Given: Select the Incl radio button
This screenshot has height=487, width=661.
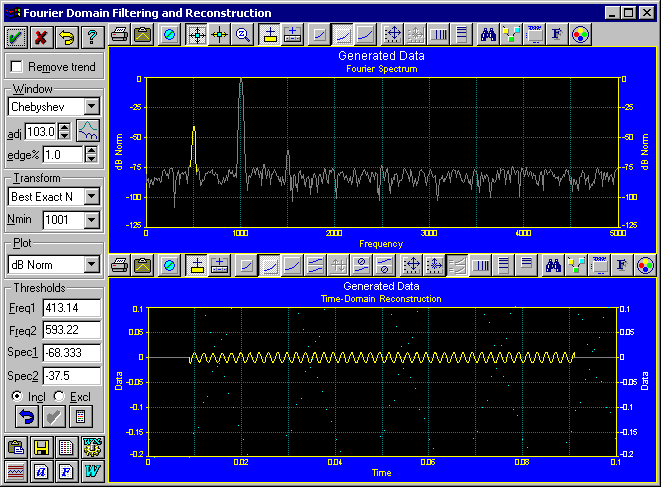Looking at the screenshot, I should [x=17, y=396].
